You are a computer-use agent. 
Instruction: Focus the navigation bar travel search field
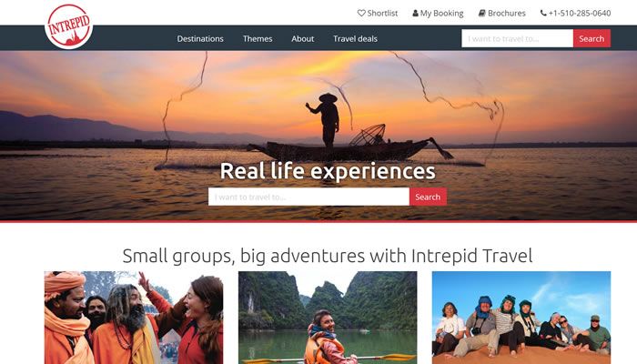(x=517, y=38)
